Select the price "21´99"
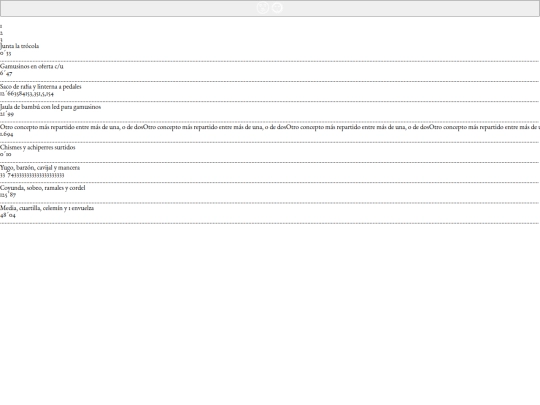Screen dimensions: 540x405 pyautogui.click(x=7, y=114)
